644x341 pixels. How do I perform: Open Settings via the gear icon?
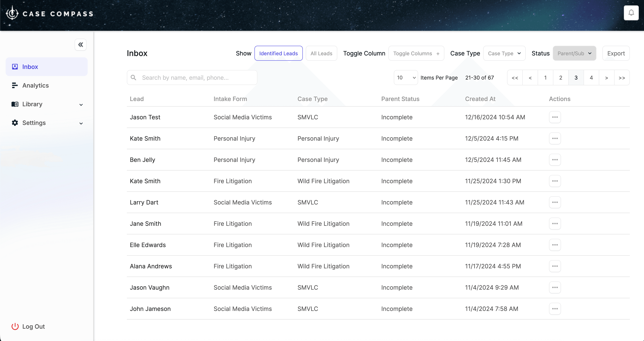coord(15,123)
